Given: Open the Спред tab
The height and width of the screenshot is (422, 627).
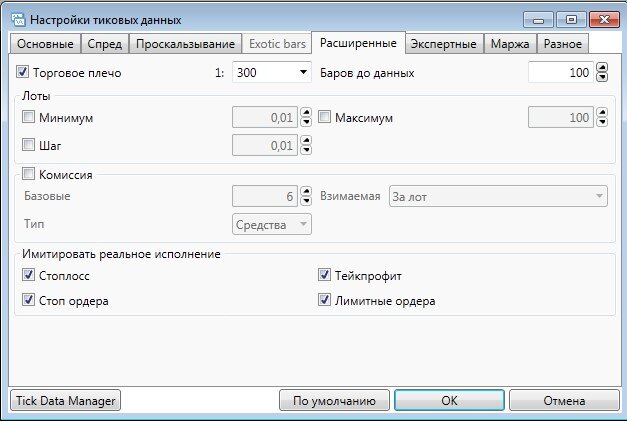Looking at the screenshot, I should pyautogui.click(x=105, y=44).
